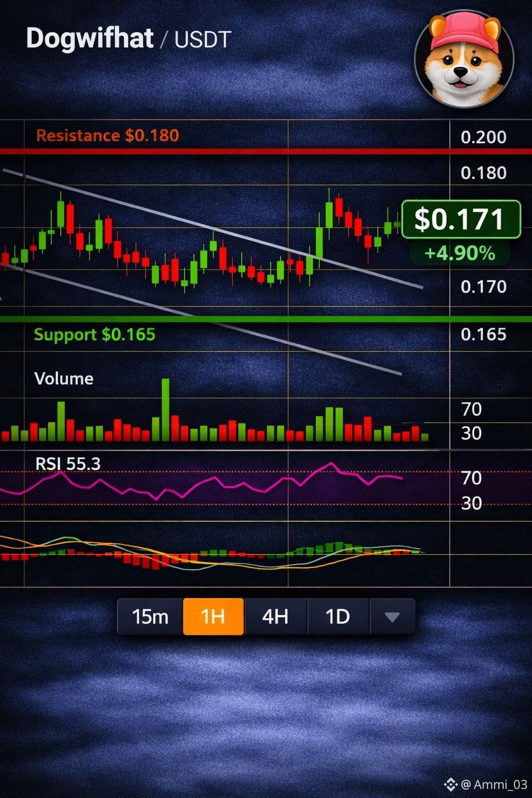This screenshot has width=532, height=798.
Task: Click the 0.180 price axis value
Action: 484,173
